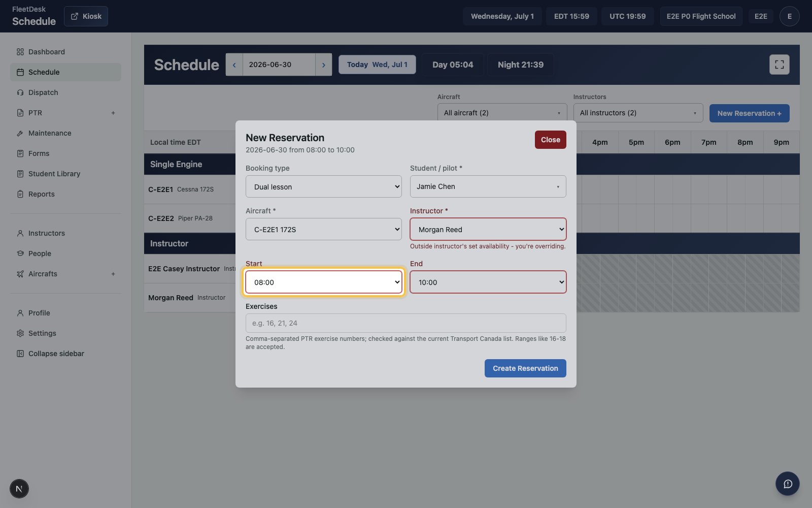
Task: Click the UTC 19:59 clock
Action: (x=628, y=16)
